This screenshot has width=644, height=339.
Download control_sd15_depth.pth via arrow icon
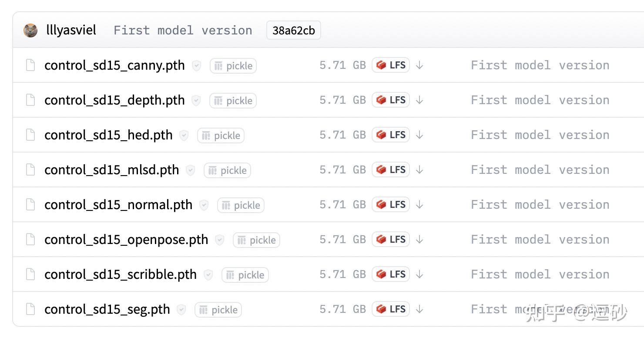coord(419,100)
